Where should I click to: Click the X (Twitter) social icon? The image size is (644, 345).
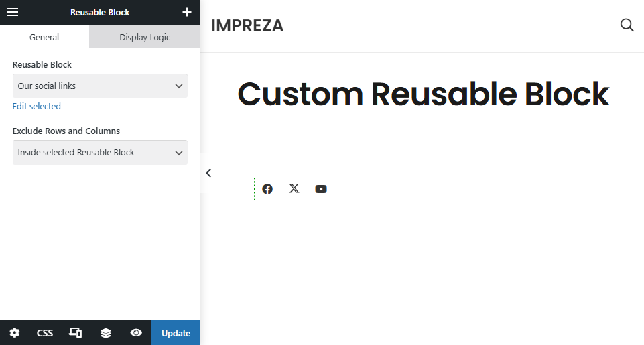pyautogui.click(x=294, y=188)
